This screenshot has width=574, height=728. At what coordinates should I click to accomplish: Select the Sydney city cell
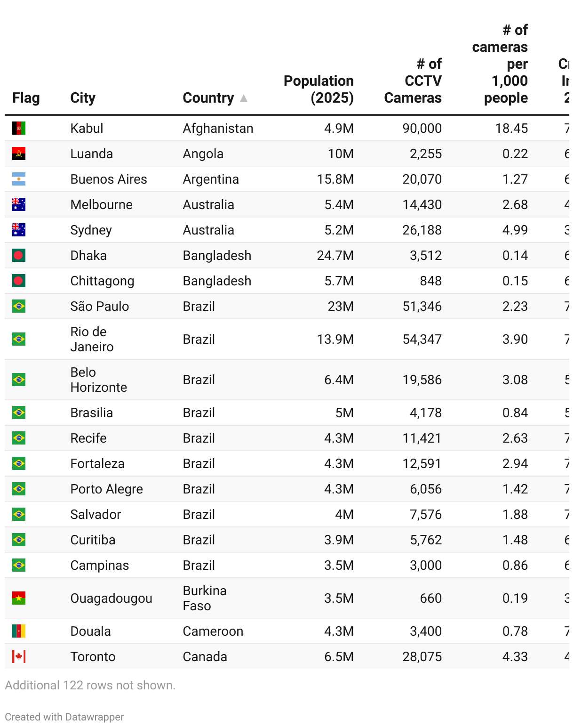[x=91, y=230]
